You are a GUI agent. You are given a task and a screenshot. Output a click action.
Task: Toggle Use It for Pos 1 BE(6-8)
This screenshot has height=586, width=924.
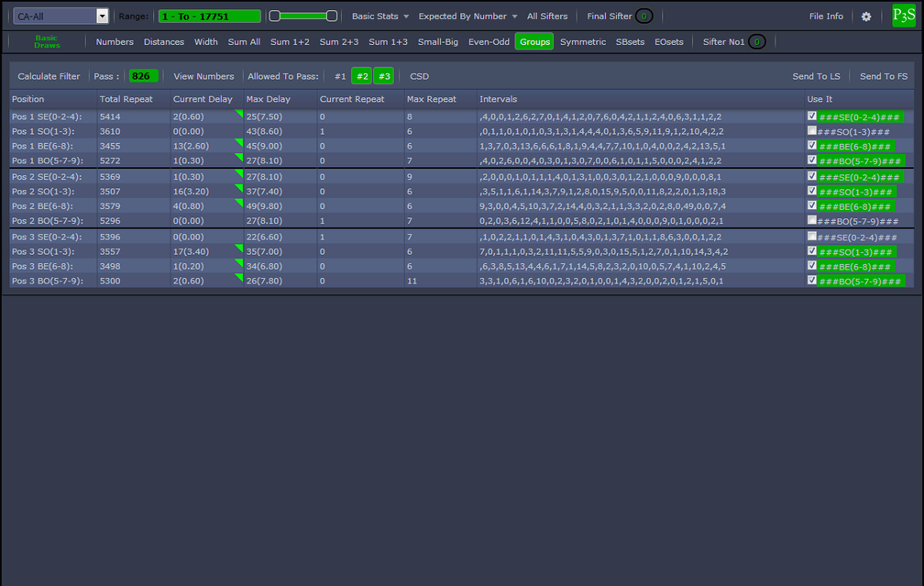(x=812, y=146)
